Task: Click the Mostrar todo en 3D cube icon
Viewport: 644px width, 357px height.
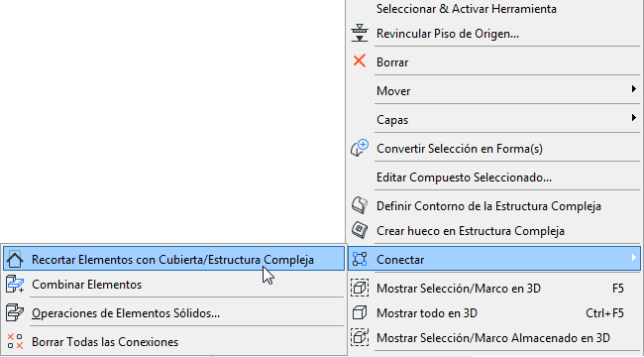Action: point(360,312)
